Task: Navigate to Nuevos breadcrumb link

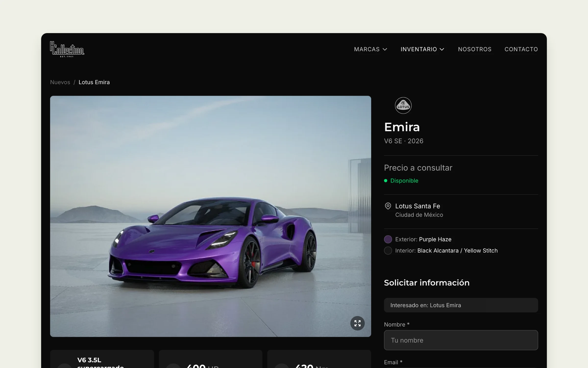Action: [x=60, y=82]
